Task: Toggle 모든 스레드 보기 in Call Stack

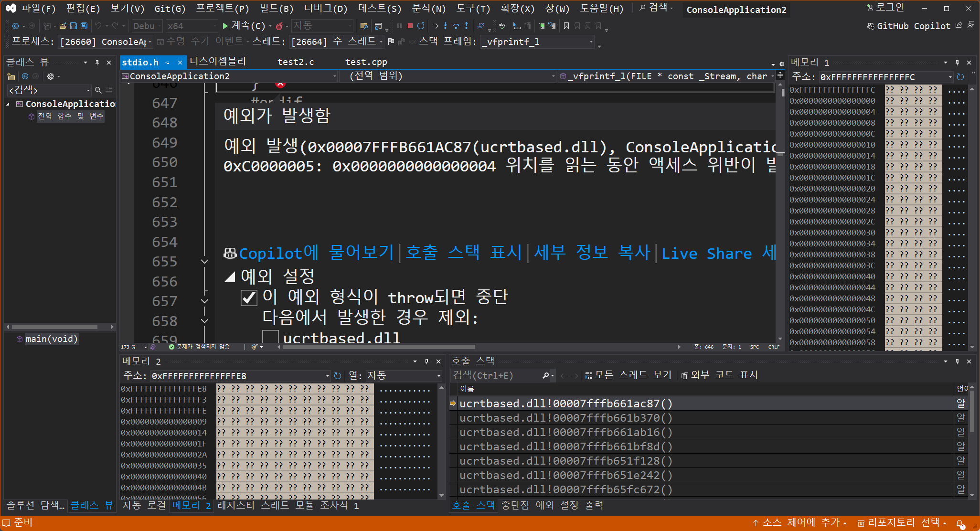Action: [628, 375]
